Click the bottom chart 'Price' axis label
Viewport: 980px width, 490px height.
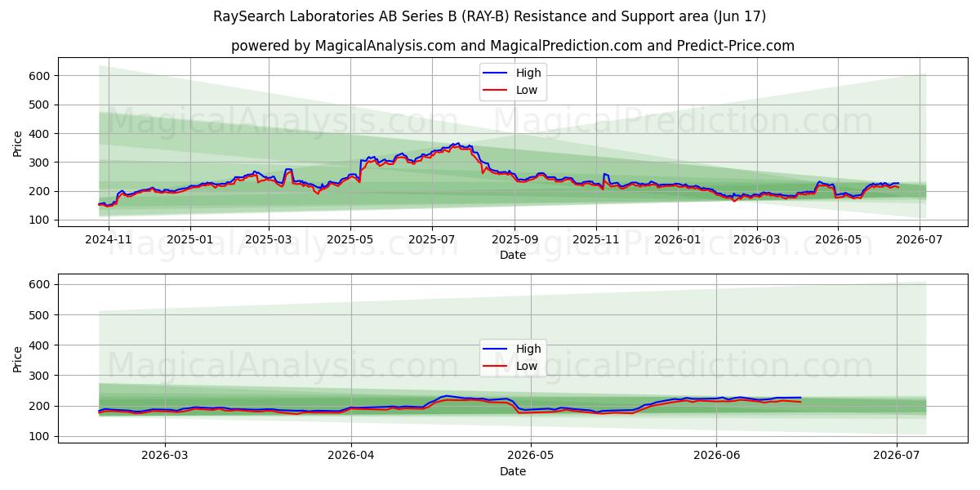click(18, 359)
